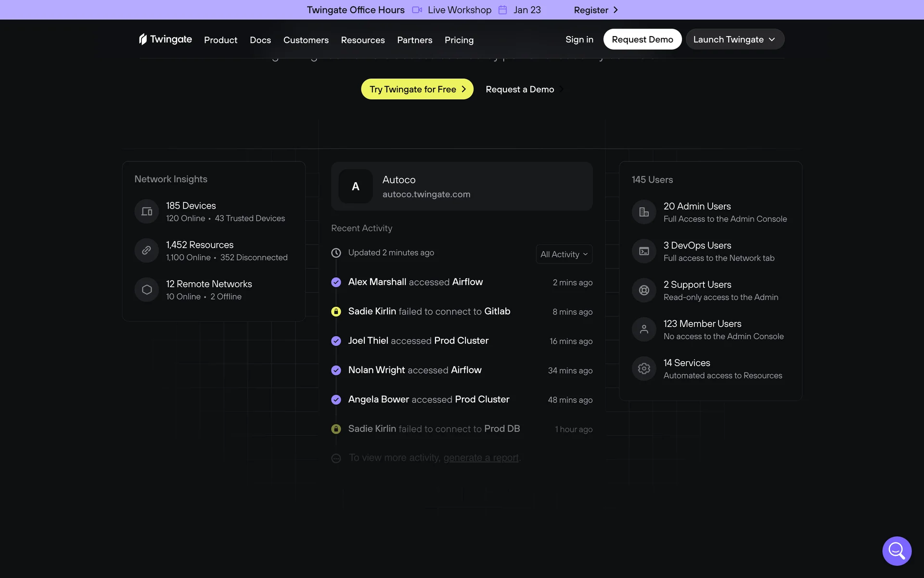The height and width of the screenshot is (578, 924).
Task: Open the chat search bubble icon
Action: click(x=897, y=551)
